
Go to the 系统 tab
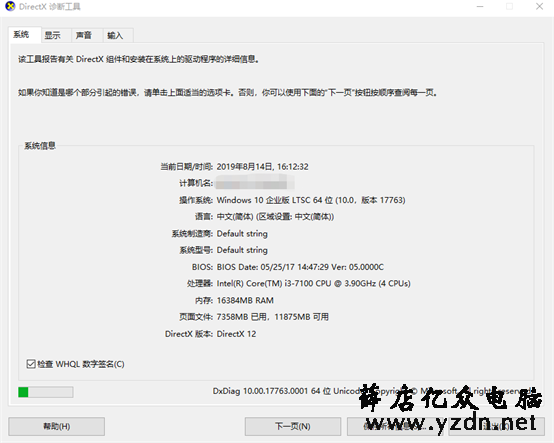[x=21, y=35]
